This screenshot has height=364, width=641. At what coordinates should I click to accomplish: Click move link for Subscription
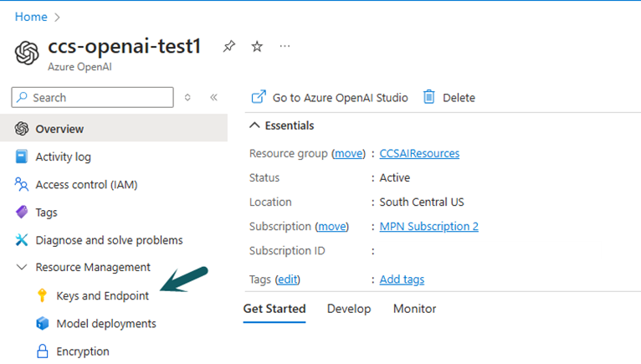point(332,226)
